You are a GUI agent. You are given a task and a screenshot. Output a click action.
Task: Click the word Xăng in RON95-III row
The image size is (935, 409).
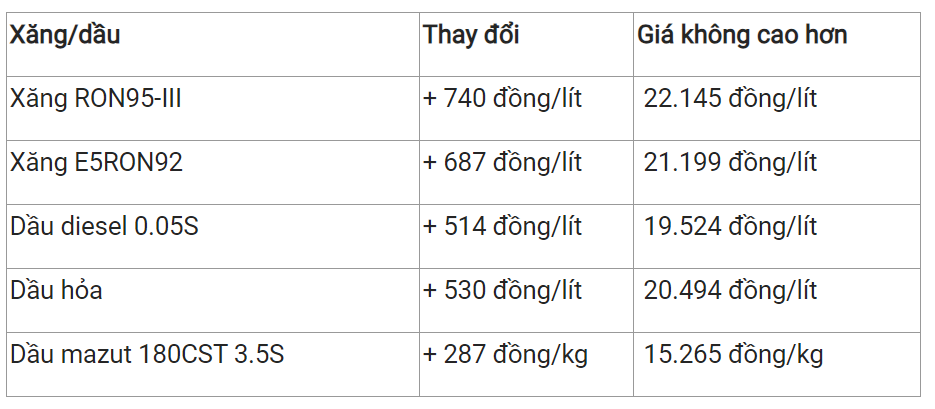click(38, 99)
